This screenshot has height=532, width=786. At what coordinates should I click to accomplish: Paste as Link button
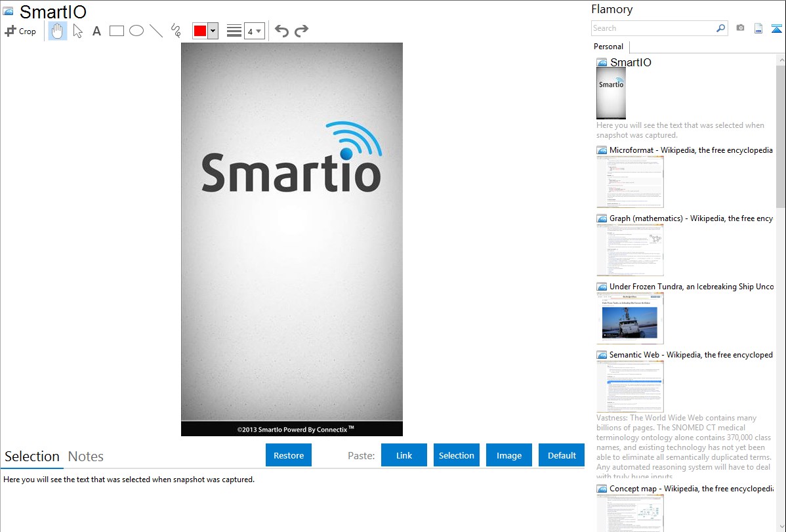click(x=404, y=455)
